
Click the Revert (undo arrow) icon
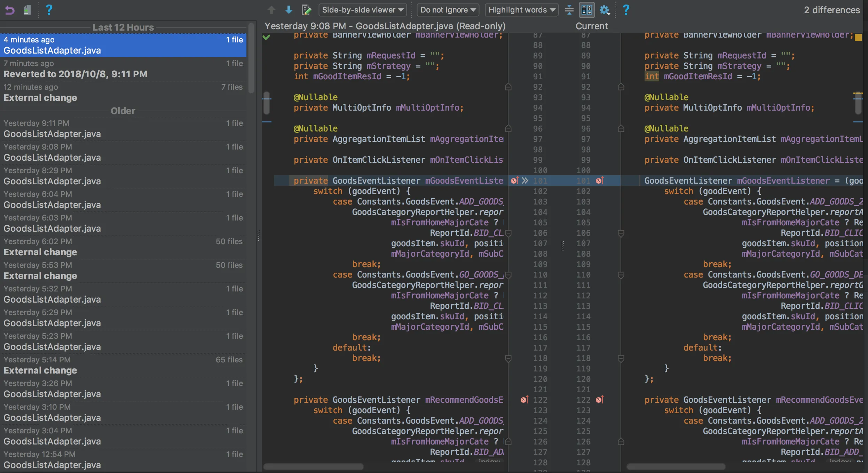(x=10, y=10)
